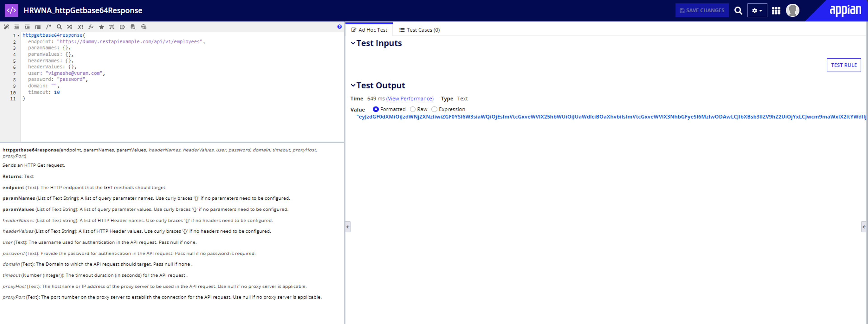The width and height of the screenshot is (868, 324).
Task: Fold code at line 1 arrow
Action: click(x=19, y=35)
